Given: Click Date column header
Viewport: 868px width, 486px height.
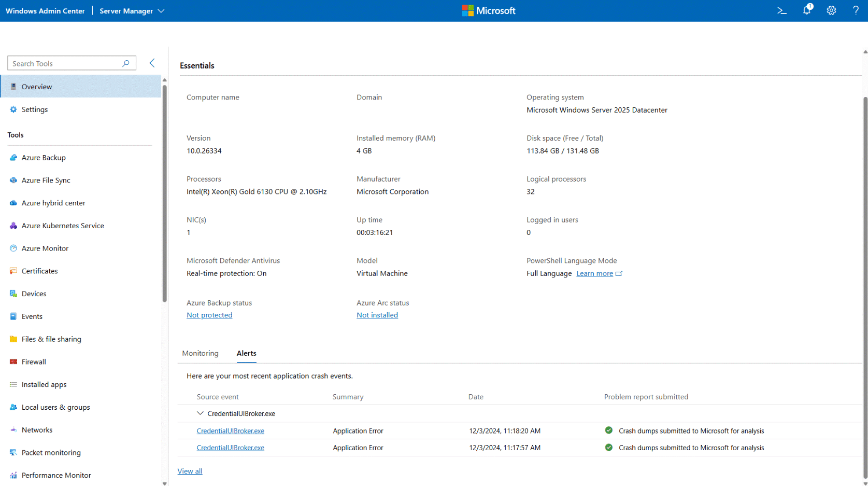Looking at the screenshot, I should [x=476, y=397].
